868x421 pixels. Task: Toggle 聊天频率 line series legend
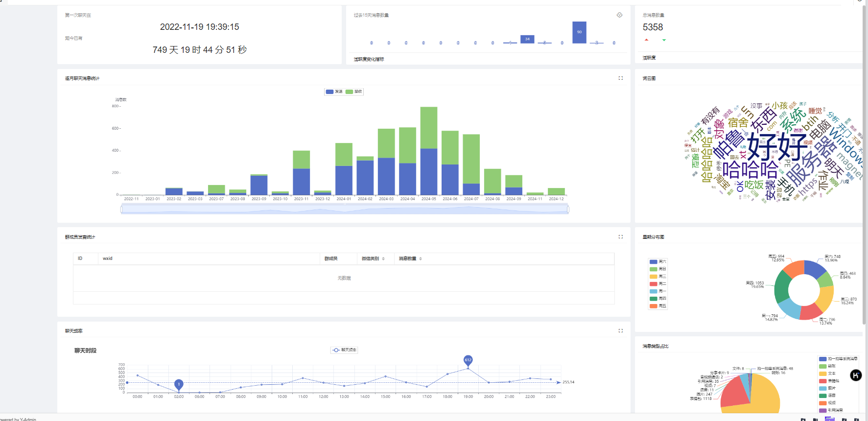click(x=345, y=350)
